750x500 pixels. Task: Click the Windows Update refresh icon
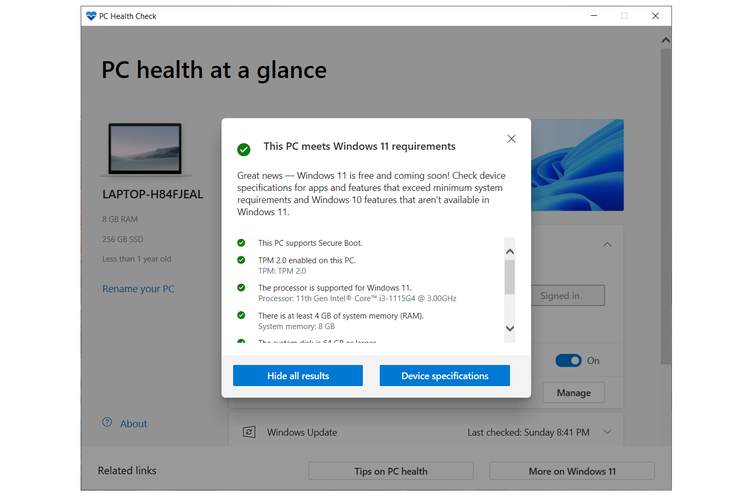pos(249,433)
